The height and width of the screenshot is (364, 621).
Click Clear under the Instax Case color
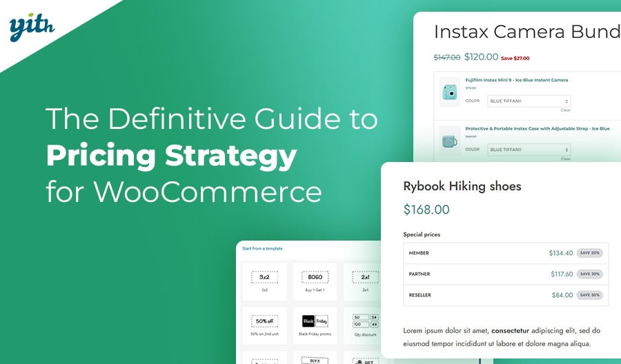pyautogui.click(x=566, y=159)
